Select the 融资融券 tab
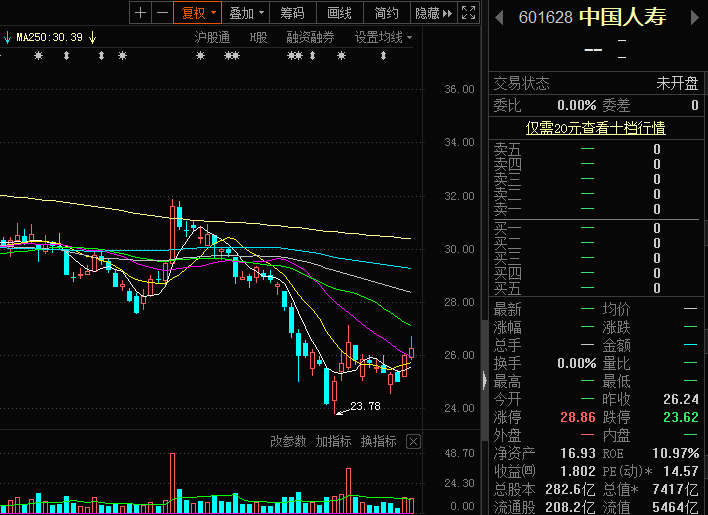The width and height of the screenshot is (708, 515). tap(310, 37)
